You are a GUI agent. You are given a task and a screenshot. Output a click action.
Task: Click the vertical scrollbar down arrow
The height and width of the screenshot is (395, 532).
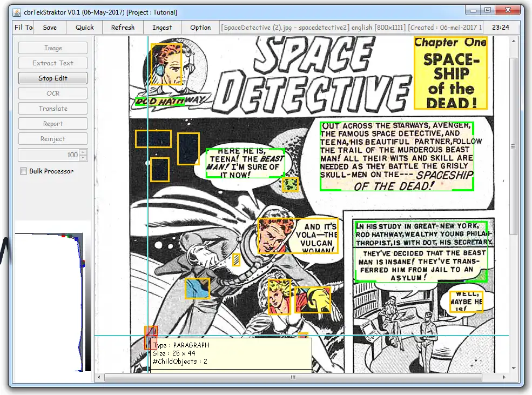(x=514, y=368)
